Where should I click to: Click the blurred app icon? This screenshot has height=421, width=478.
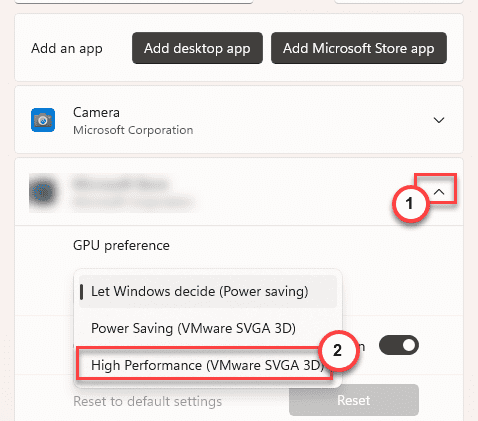43,192
